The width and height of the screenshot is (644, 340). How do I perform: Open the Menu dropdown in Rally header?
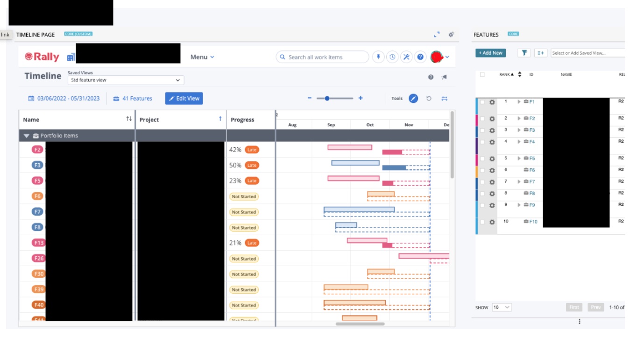click(202, 57)
